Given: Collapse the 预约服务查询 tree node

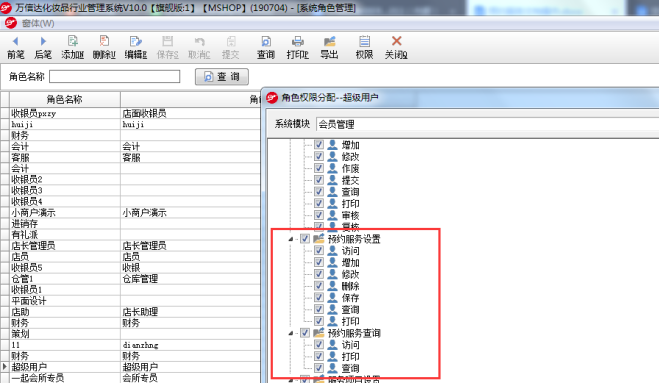Looking at the screenshot, I should pyautogui.click(x=291, y=333).
